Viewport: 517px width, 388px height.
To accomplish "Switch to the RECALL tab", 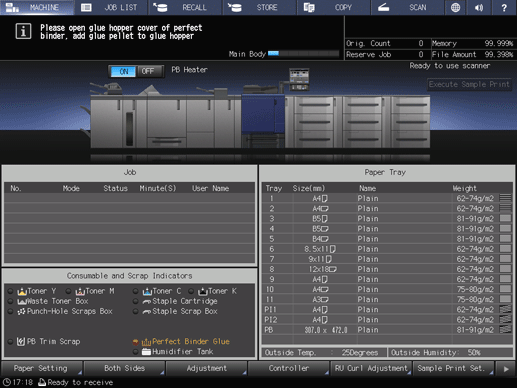I will coord(185,7).
